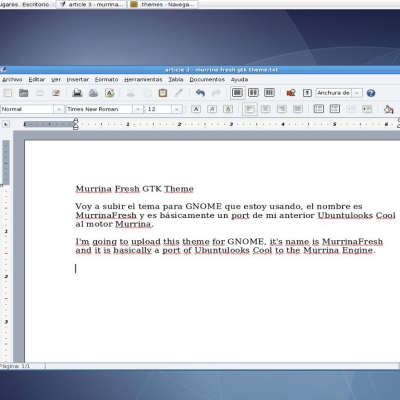
Task: Run the spell check icon
Action: click(110, 93)
